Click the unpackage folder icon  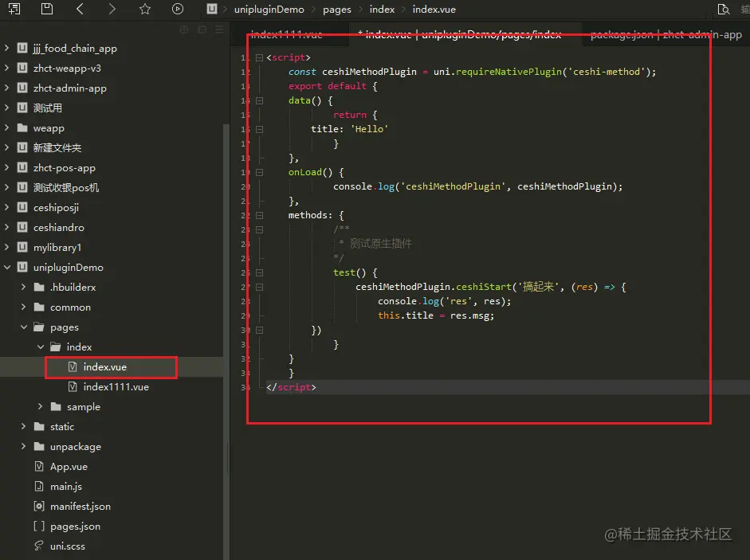tap(39, 447)
